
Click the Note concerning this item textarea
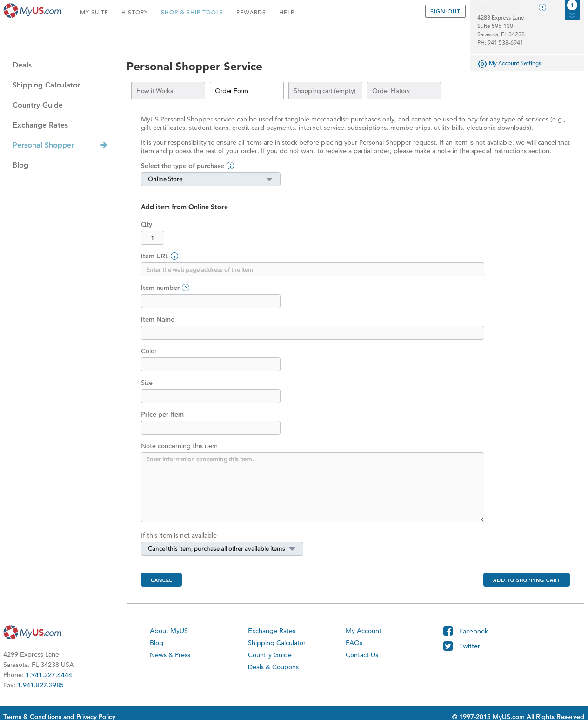click(x=312, y=487)
